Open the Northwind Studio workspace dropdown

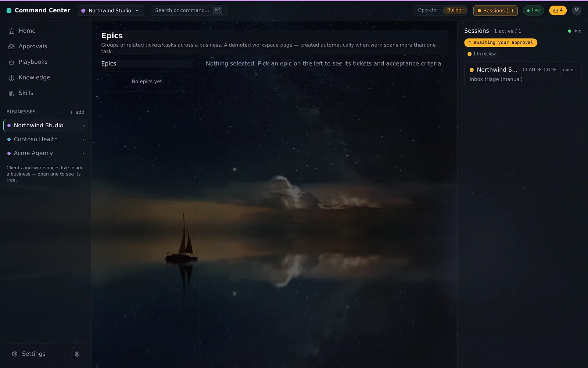[110, 11]
